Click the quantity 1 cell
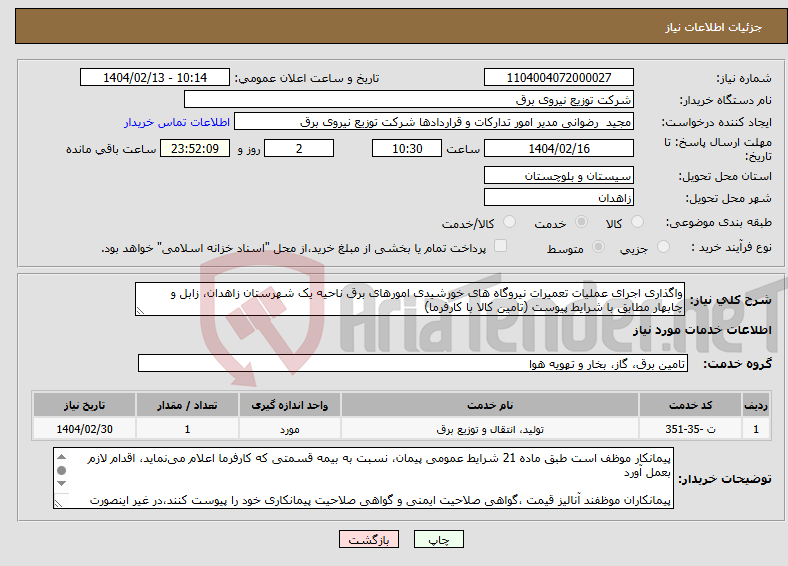788x566 pixels. (x=187, y=429)
